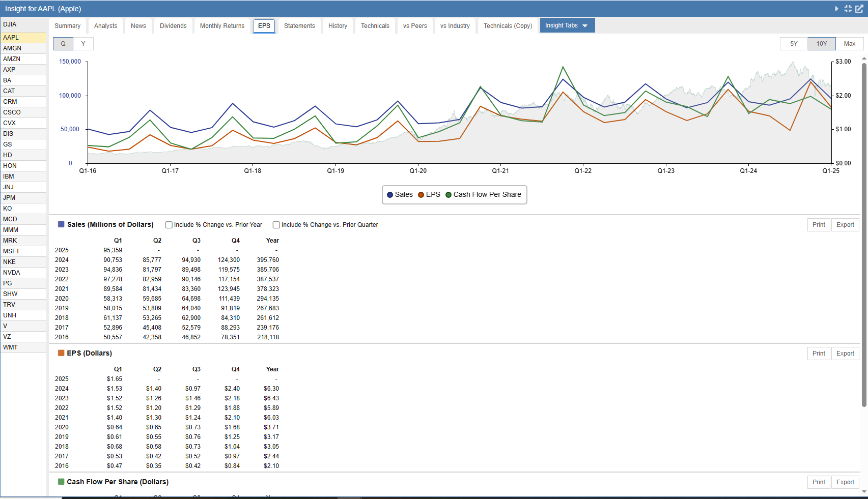Select CRM in the ticker list
868x499 pixels.
click(x=23, y=102)
